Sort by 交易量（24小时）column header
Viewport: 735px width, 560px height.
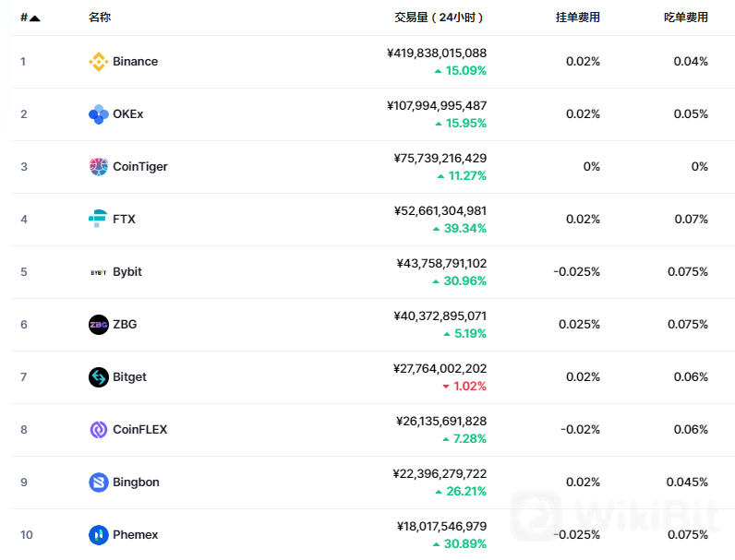point(440,18)
